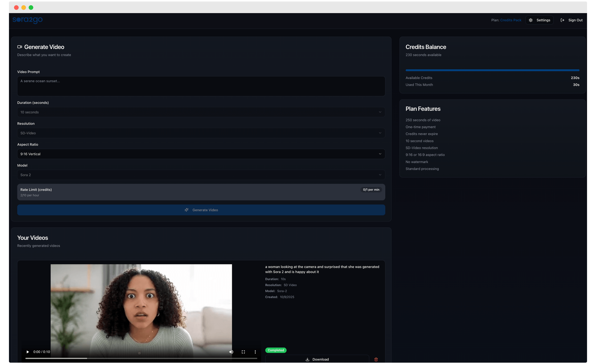Open the Duration seconds dropdown
This screenshot has height=364, width=596.
coord(201,112)
